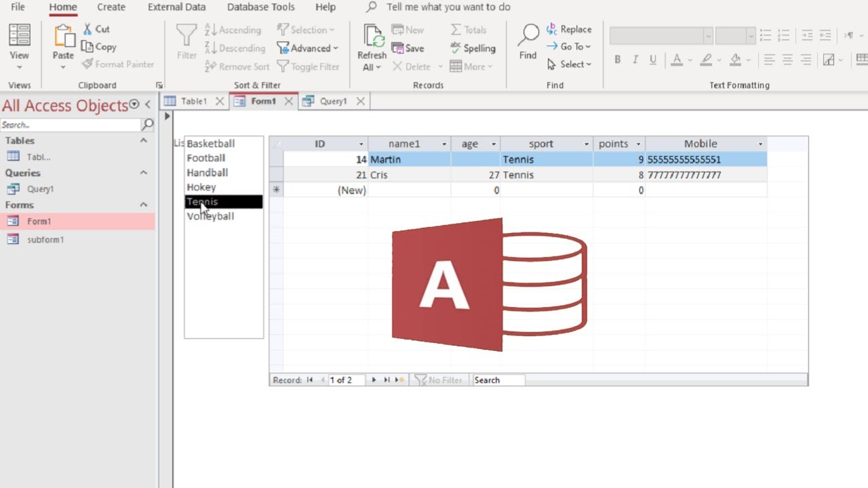Screen dimensions: 868x488
Task: Open the Help ribbon tab
Action: click(x=325, y=7)
